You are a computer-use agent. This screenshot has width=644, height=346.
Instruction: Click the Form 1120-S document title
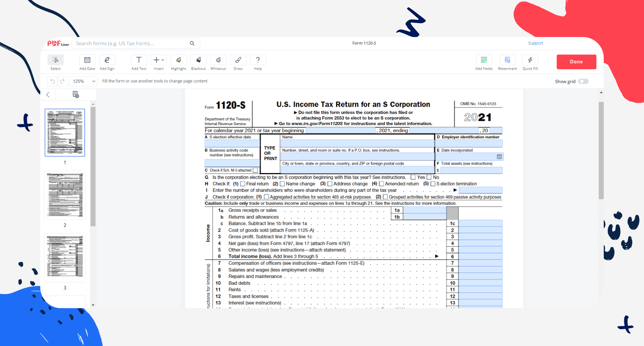pos(364,43)
